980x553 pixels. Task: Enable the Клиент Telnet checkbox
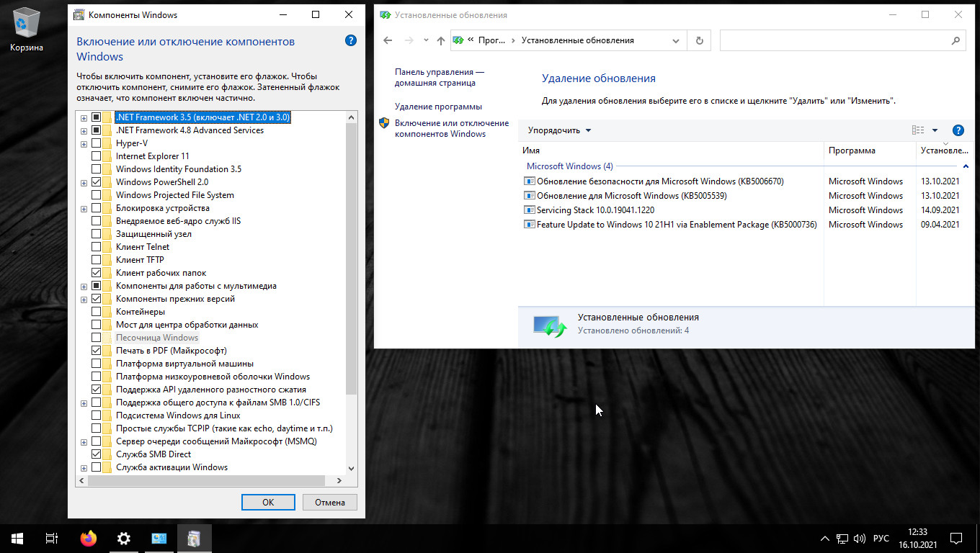[96, 247]
